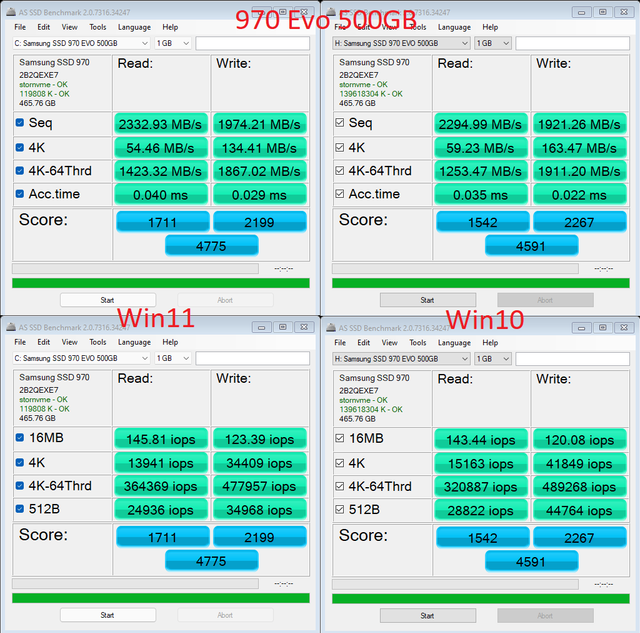Screen dimensions: 640x633
Task: Click the 1867.02 MB/s write result
Action: click(260, 171)
